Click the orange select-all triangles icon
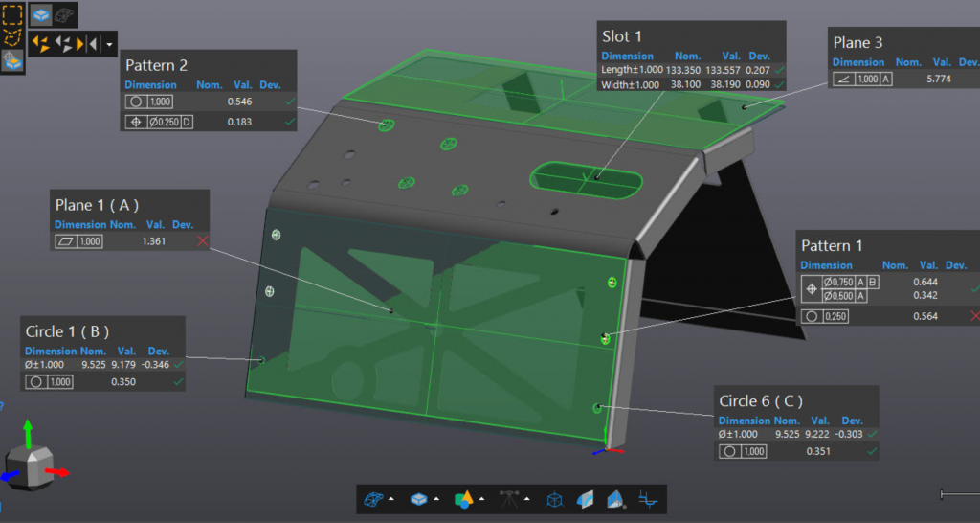Image resolution: width=980 pixels, height=523 pixels. click(x=40, y=43)
